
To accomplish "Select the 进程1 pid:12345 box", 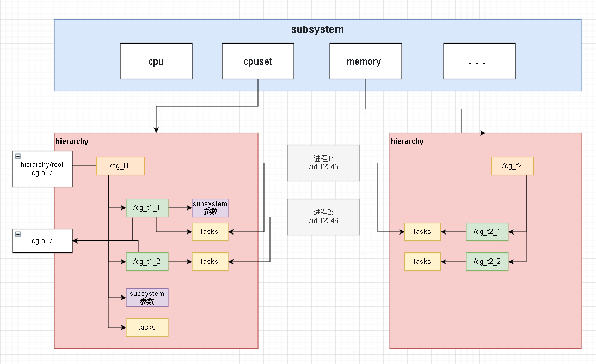I will (324, 163).
